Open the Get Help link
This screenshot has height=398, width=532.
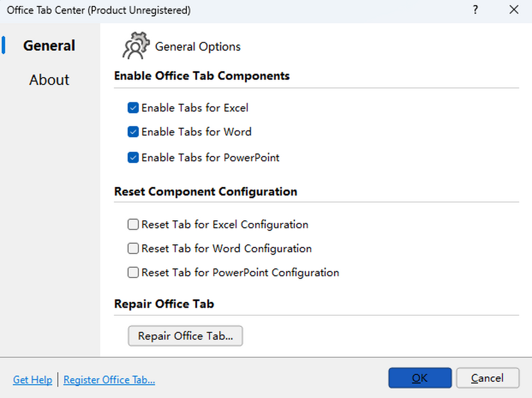[x=32, y=380]
